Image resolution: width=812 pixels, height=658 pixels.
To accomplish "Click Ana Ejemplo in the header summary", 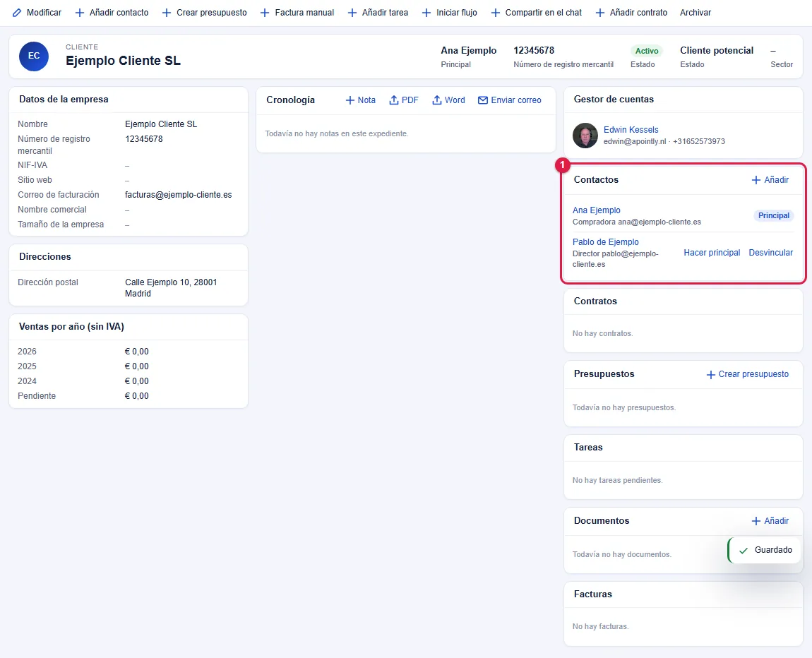I will click(x=468, y=50).
